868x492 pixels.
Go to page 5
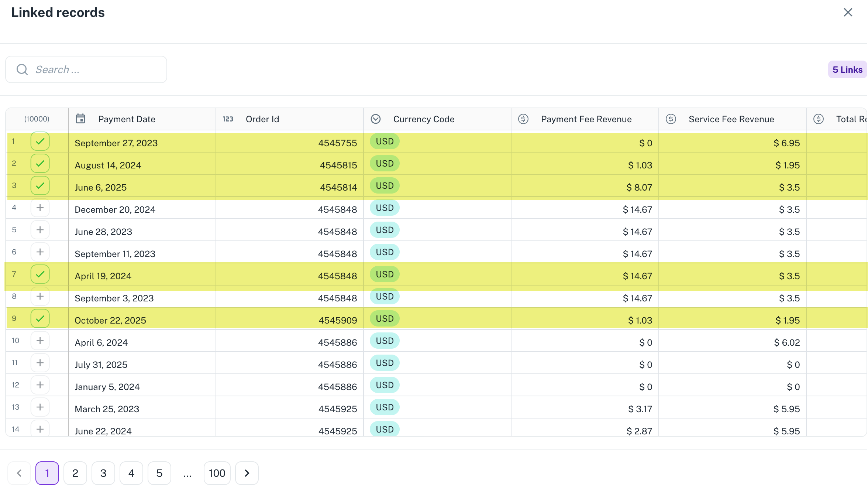coord(159,473)
